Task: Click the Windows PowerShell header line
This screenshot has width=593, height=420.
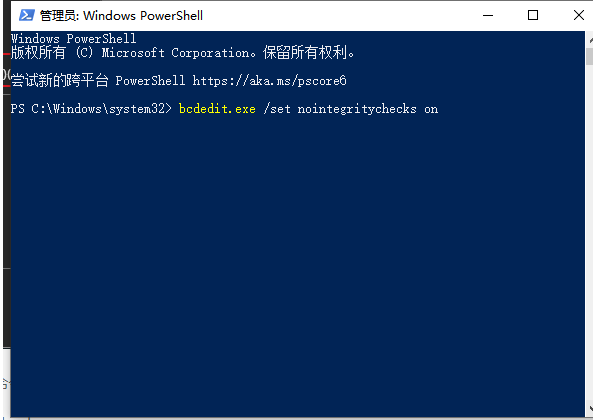Action: [73, 39]
